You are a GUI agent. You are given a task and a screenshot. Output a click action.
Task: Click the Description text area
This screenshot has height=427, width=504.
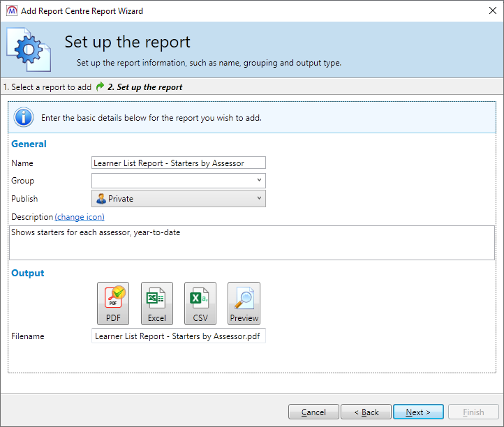pyautogui.click(x=252, y=243)
